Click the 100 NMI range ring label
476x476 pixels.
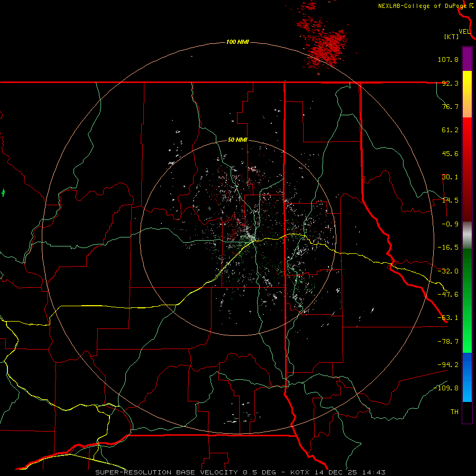point(237,42)
